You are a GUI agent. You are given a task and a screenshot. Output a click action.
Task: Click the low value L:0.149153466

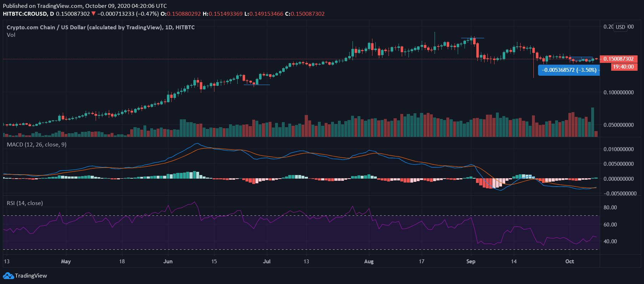264,14
